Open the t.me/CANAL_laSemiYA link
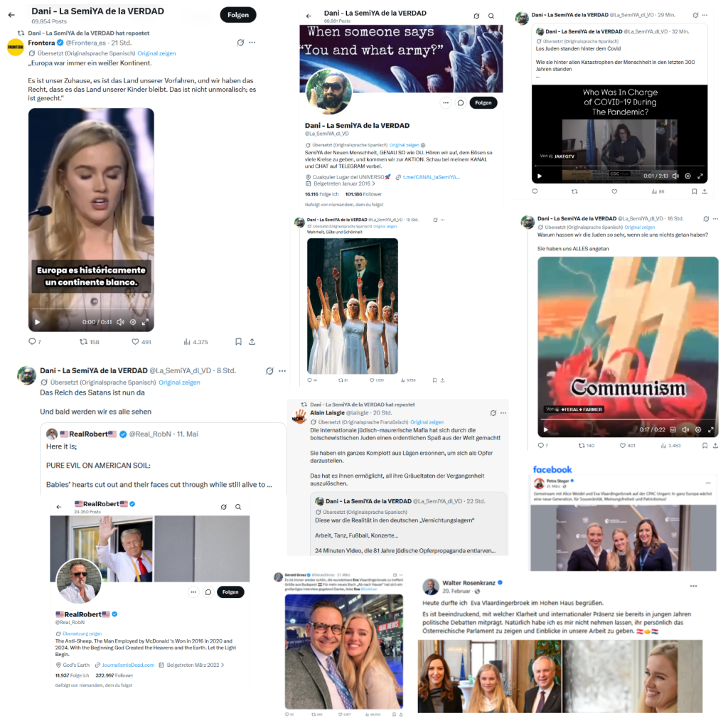The height and width of the screenshot is (728, 728). [x=431, y=177]
